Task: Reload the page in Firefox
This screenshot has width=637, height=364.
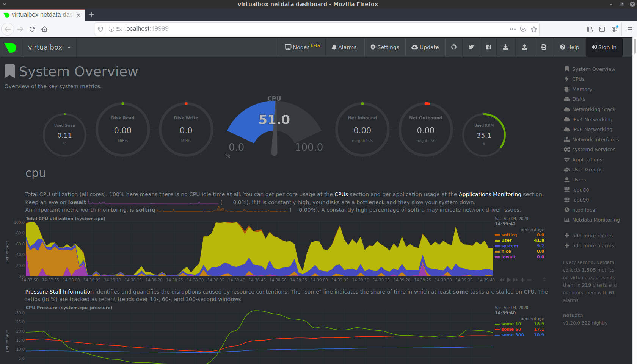Action: (33, 29)
